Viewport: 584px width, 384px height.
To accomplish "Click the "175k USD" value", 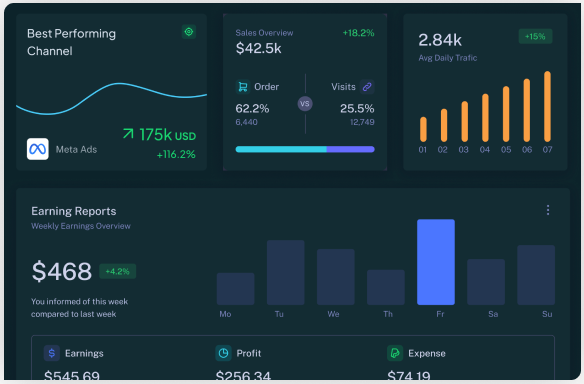I will (x=168, y=134).
